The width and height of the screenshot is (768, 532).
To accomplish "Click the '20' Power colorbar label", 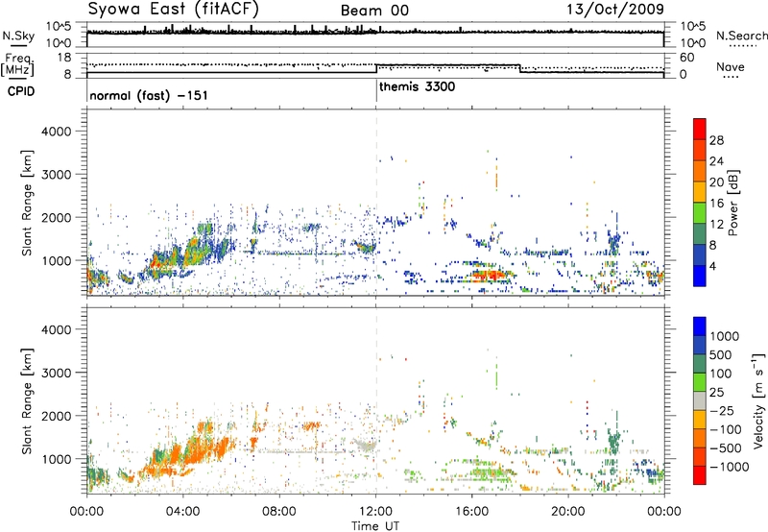I will pos(716,182).
